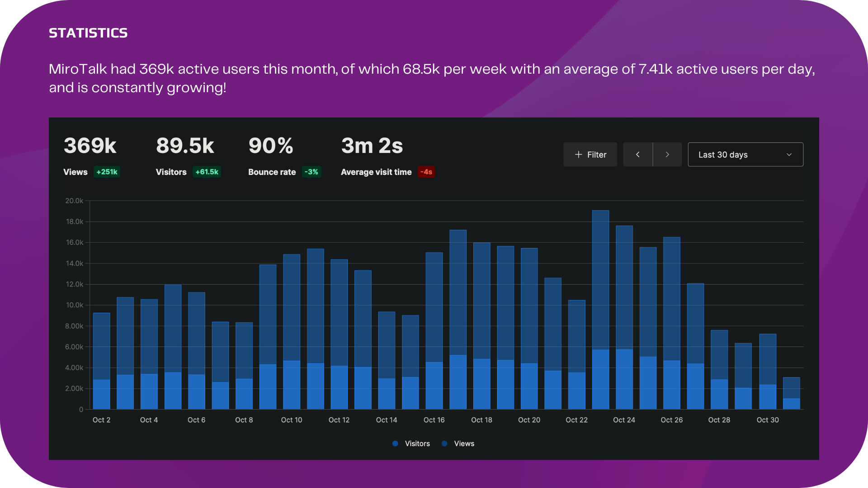Click the 20.0k y-axis label
This screenshot has height=488, width=868.
74,201
